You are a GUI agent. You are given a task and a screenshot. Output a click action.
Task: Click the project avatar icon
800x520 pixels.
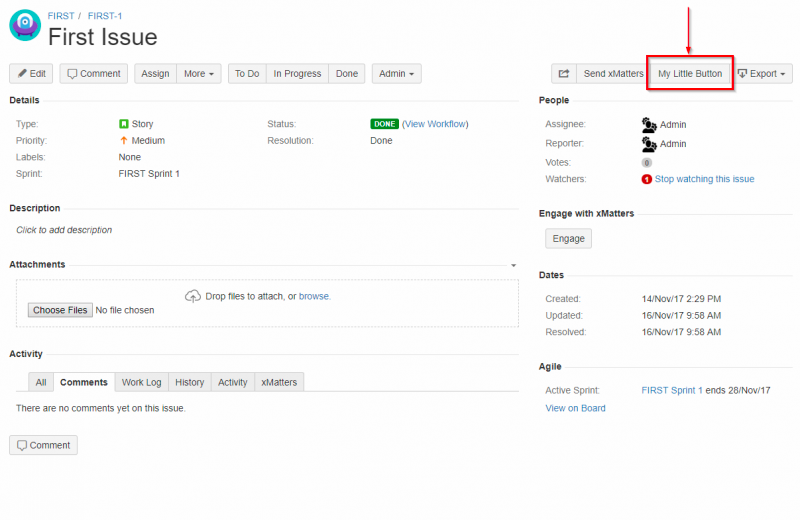tap(25, 25)
